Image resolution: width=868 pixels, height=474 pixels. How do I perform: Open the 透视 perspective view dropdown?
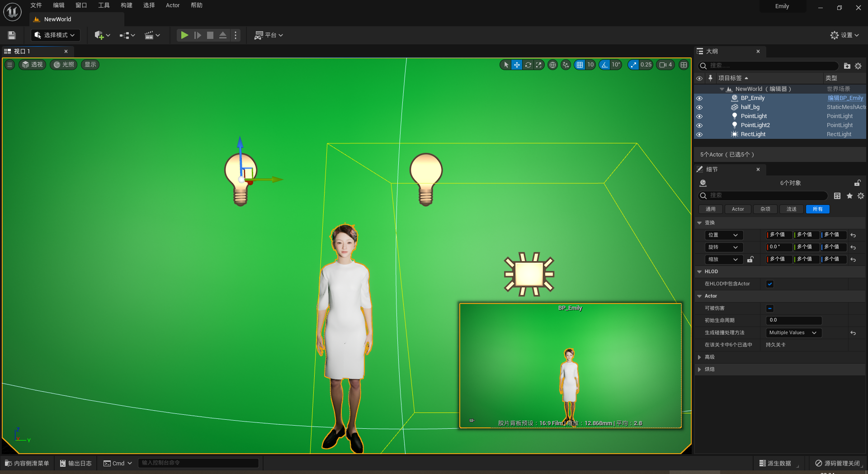pos(33,65)
